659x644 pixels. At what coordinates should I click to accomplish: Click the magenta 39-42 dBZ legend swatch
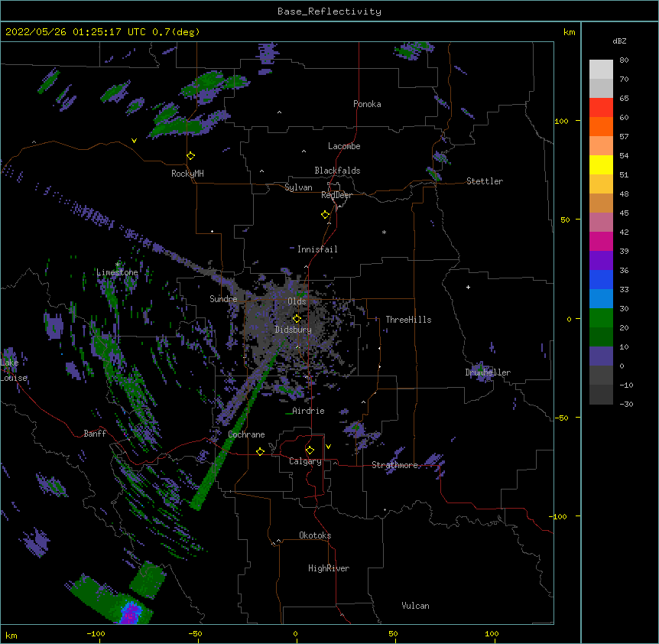pos(601,241)
